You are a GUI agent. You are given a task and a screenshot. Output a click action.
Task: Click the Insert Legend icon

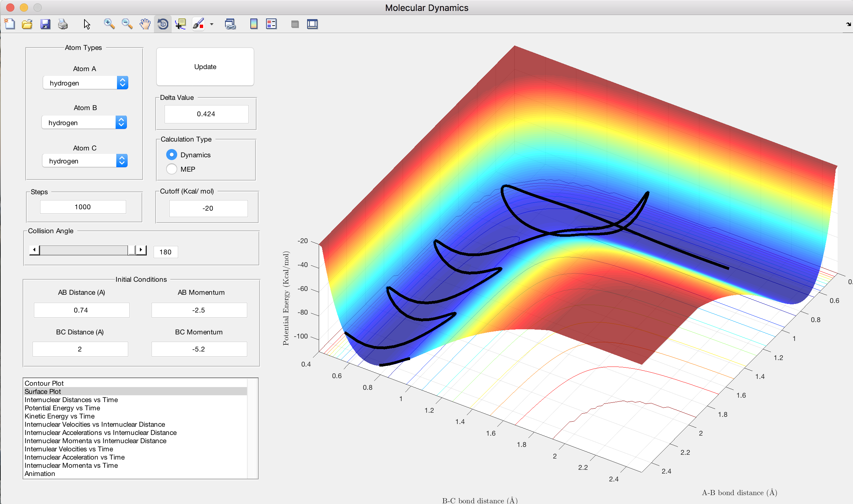click(x=271, y=24)
